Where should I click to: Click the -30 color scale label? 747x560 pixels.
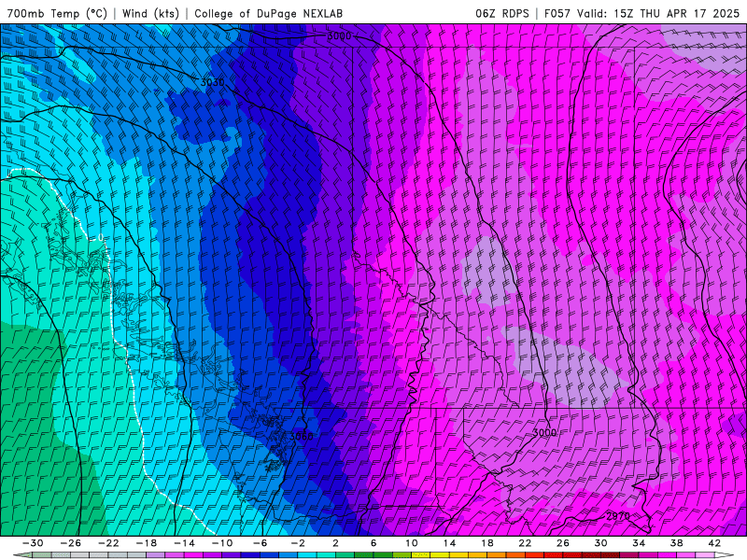coord(33,543)
